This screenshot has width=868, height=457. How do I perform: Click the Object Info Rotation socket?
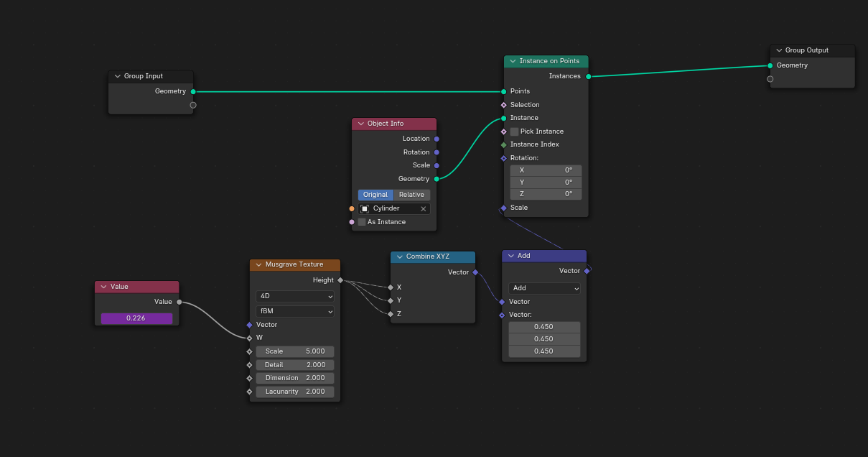437,152
